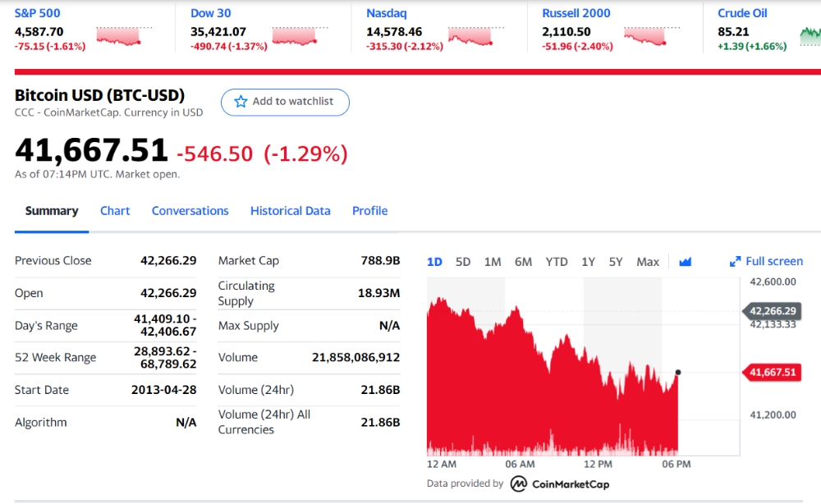The image size is (821, 504).
Task: Click the gray 42,266.29 previous close tag
Action: [773, 311]
